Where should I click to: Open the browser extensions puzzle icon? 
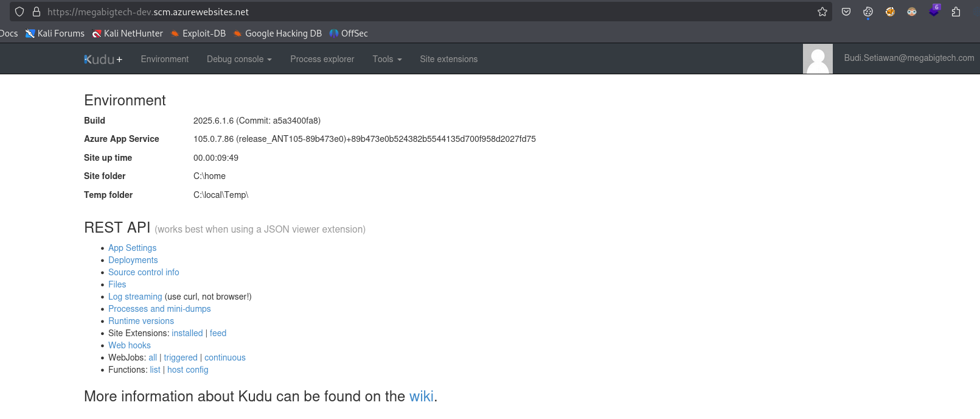coord(956,12)
